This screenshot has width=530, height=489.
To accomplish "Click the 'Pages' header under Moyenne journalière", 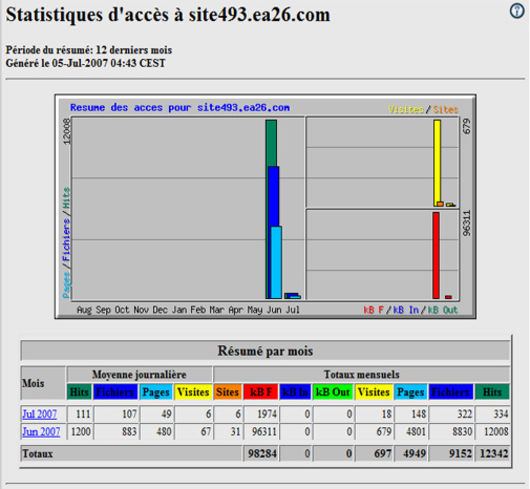I will tap(156, 392).
